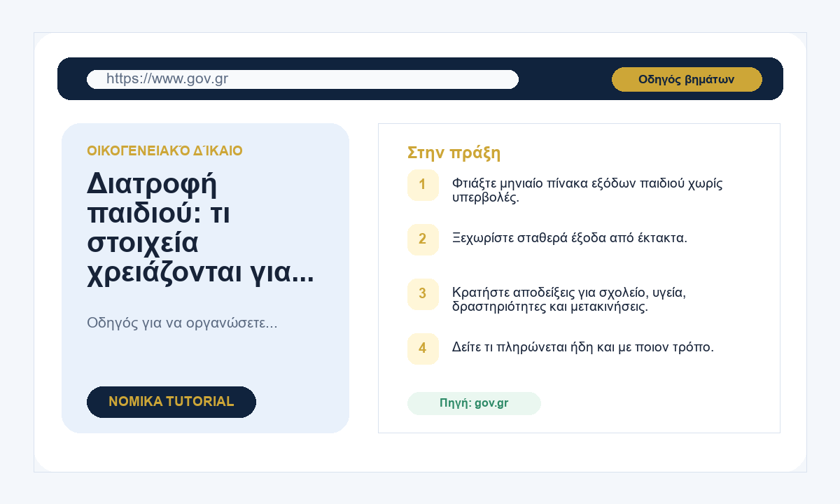840x504 pixels.
Task: Select step number 4 badge
Action: pos(423,349)
